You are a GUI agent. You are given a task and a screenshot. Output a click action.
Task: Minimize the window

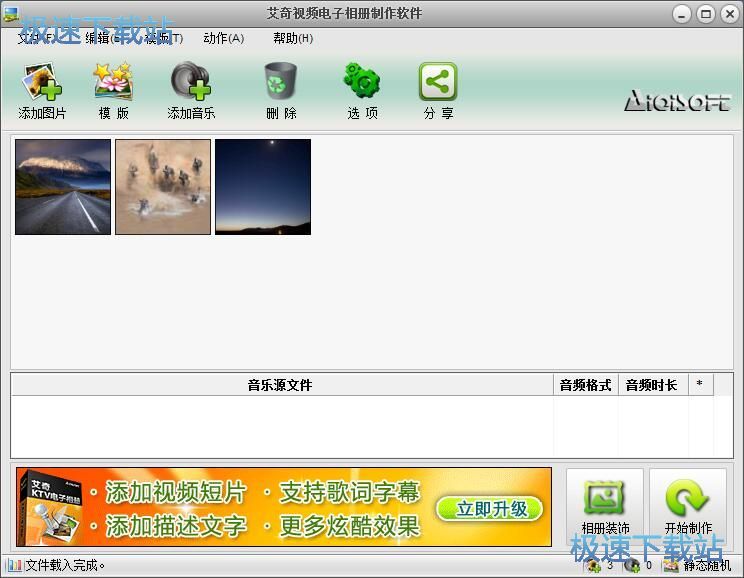click(681, 14)
